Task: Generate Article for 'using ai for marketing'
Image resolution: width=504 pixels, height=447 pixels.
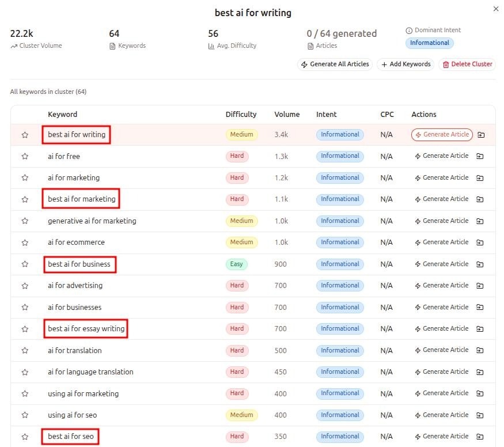Action: pyautogui.click(x=442, y=393)
